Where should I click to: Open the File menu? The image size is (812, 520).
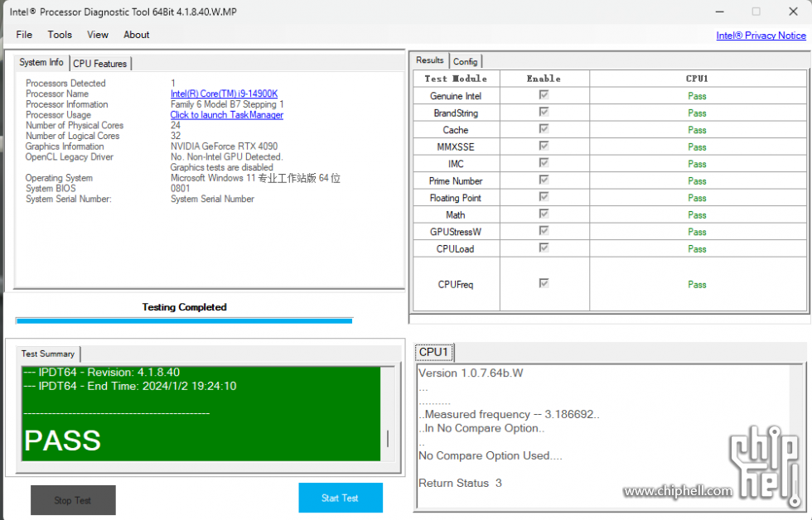click(24, 35)
